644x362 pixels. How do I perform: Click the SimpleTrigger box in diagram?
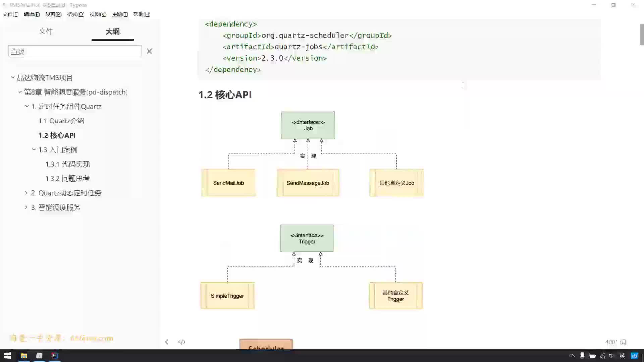(x=227, y=296)
